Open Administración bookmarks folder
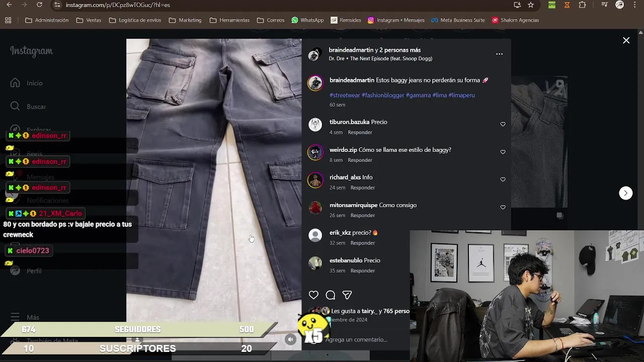The image size is (644, 362). tap(47, 20)
